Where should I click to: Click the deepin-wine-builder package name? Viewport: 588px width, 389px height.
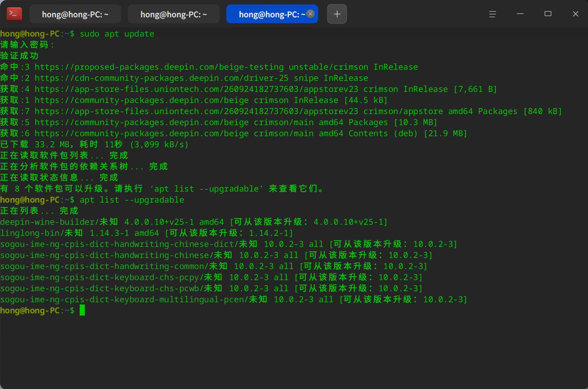(x=48, y=222)
